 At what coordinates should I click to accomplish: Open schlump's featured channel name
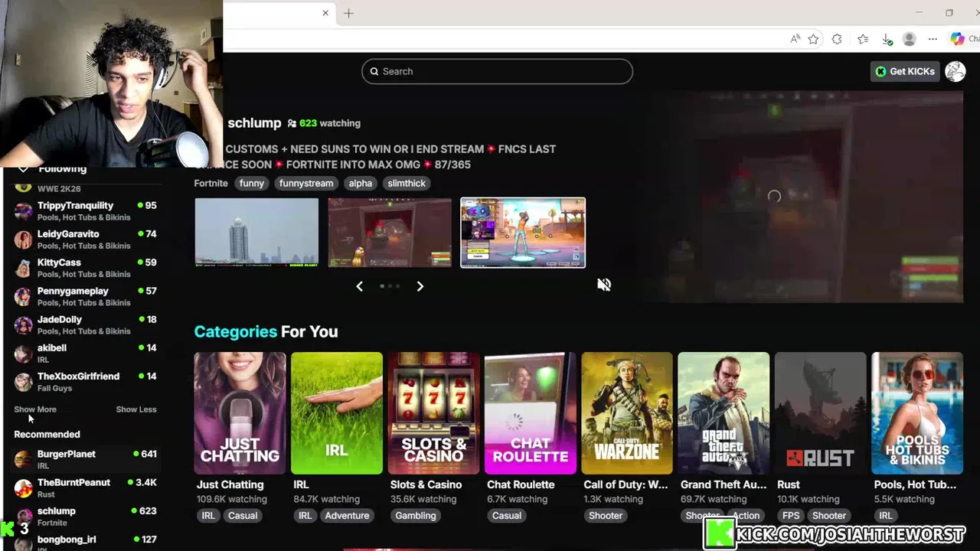(x=254, y=123)
